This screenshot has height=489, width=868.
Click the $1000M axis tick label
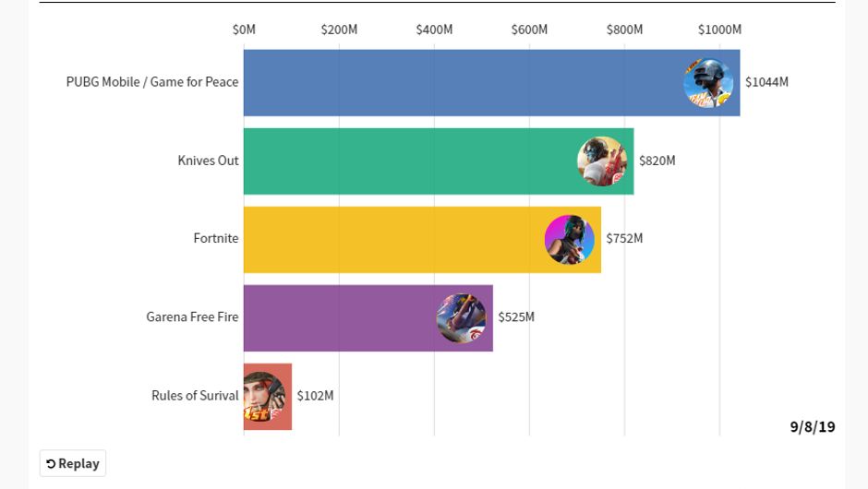point(719,30)
